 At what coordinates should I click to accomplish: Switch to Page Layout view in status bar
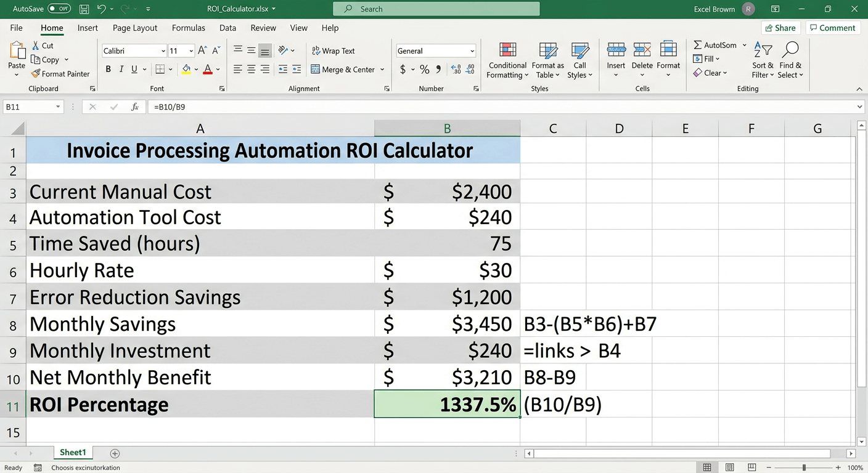coord(729,468)
